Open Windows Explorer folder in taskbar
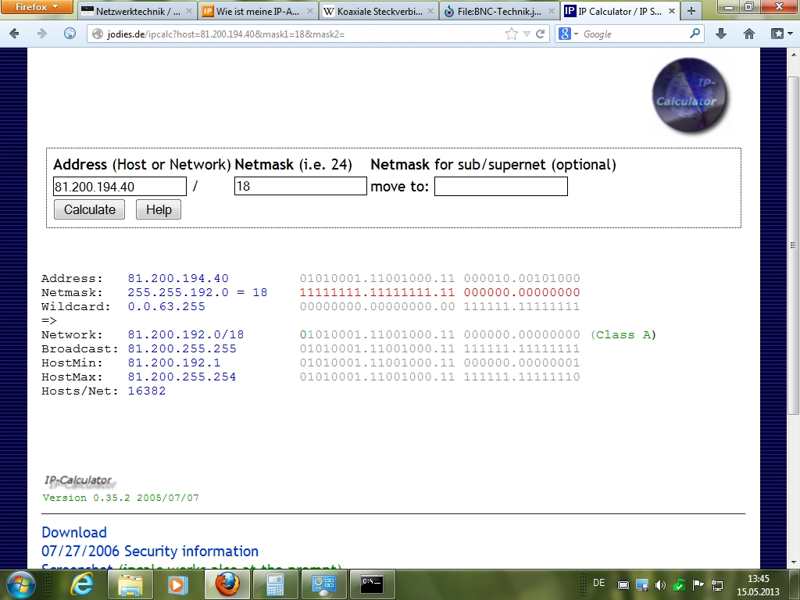The width and height of the screenshot is (800, 600). pos(130,585)
